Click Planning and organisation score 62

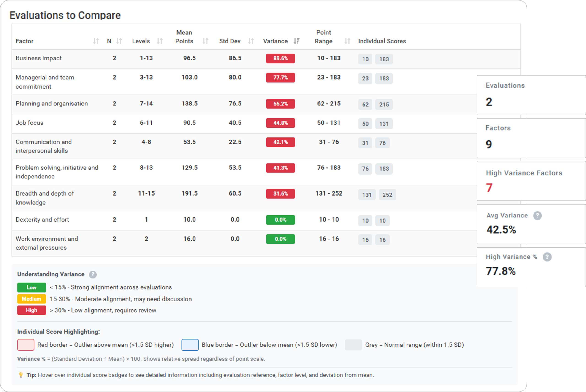click(365, 105)
